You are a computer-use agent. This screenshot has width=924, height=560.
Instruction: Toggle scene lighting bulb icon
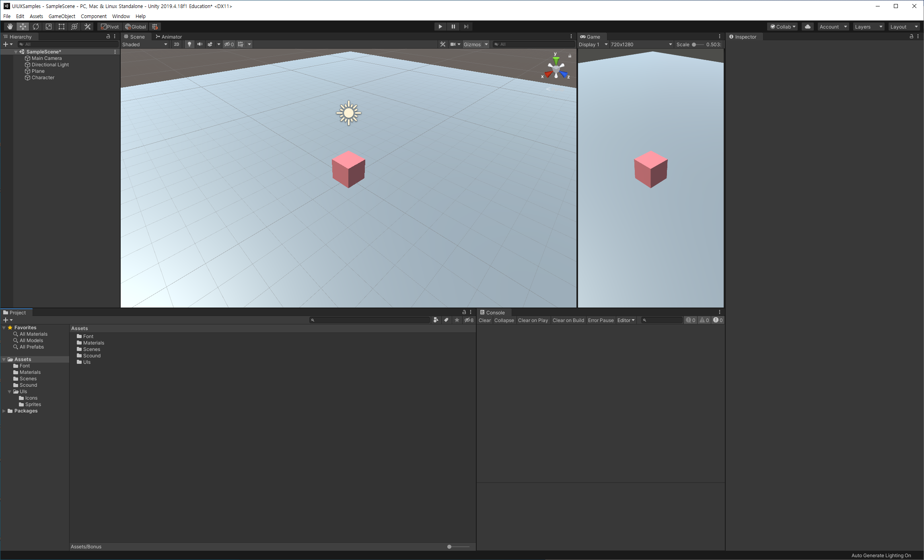[x=189, y=44]
